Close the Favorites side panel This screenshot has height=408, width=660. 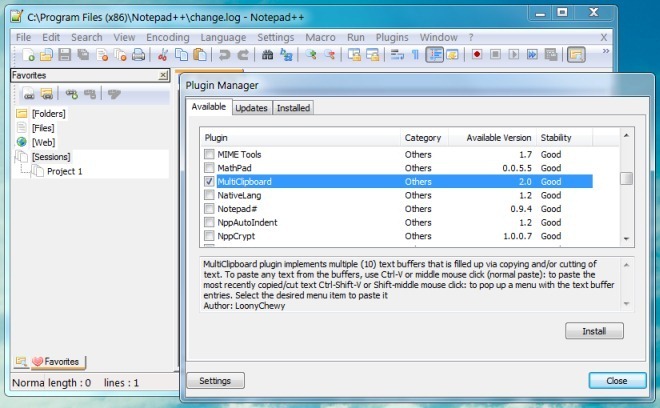pos(163,75)
